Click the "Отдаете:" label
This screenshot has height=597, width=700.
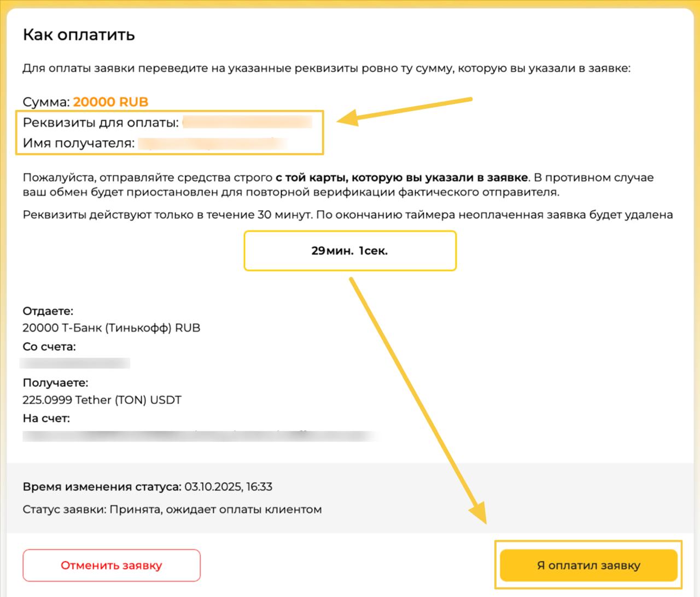48,311
